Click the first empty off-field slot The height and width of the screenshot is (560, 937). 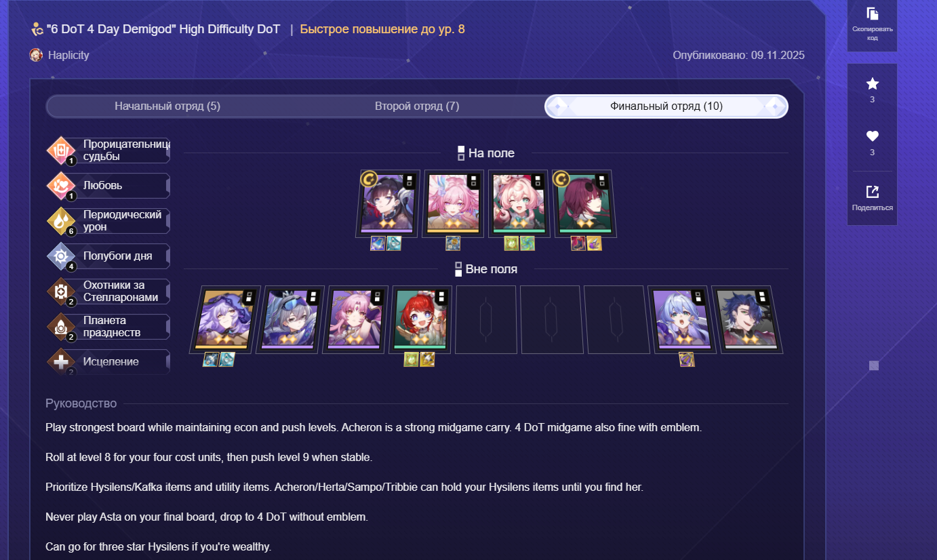(x=485, y=319)
